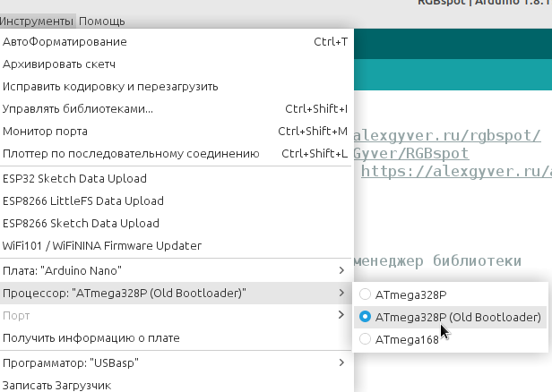Select ESP8266 Sketch Data Upload
Viewport: 552px width, 392px height.
click(176, 223)
